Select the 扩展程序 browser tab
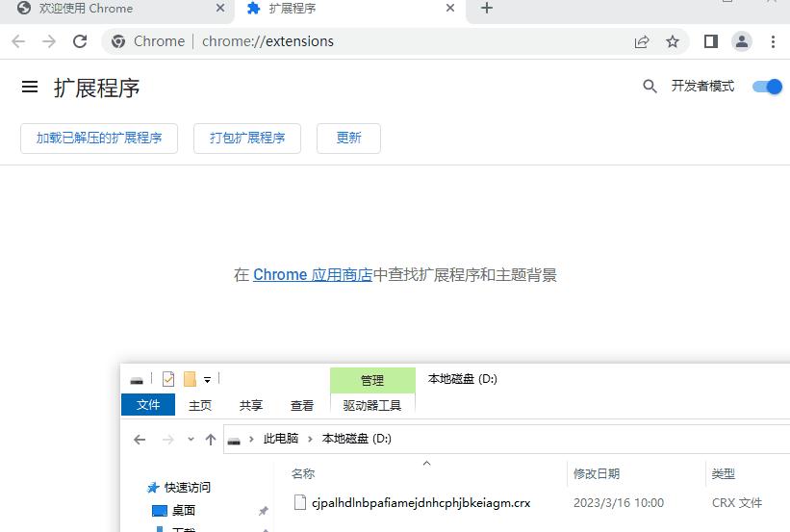The width and height of the screenshot is (790, 532). (350, 9)
